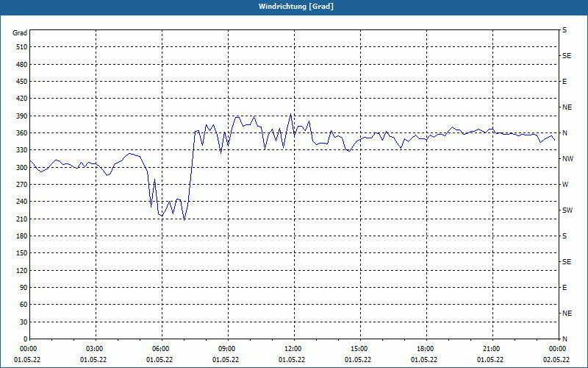This screenshot has height=368, width=588.
Task: Select the 30 degree axis label
Action: 24,322
